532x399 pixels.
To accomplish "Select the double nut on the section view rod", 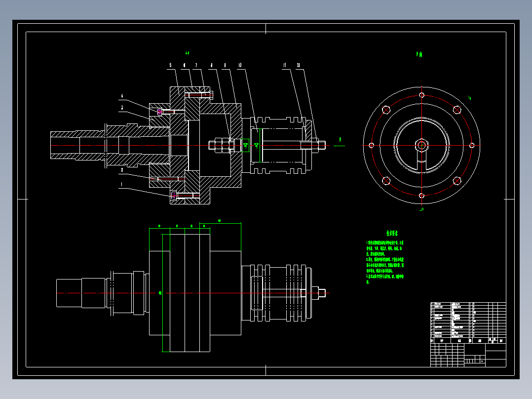I will (x=222, y=145).
